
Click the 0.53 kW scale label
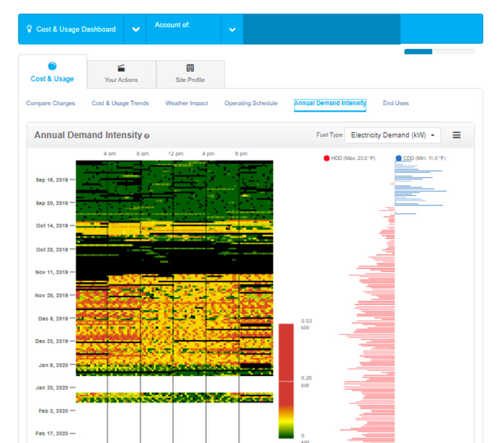[x=306, y=324]
